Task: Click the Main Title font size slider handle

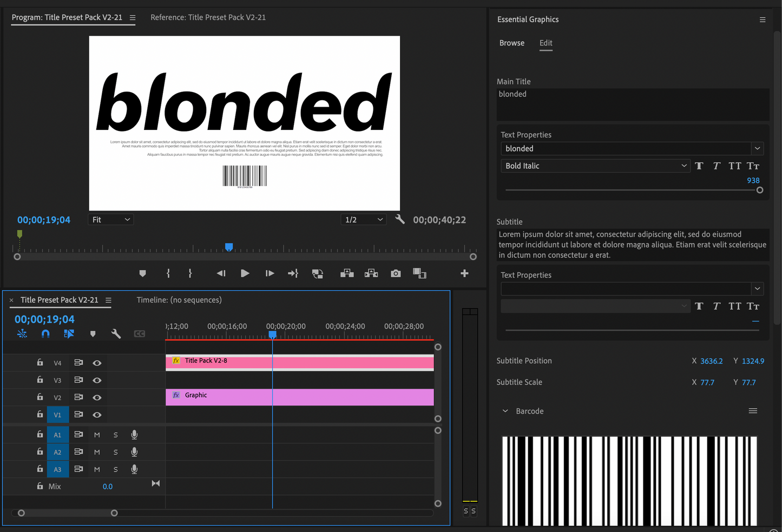Action: 760,190
